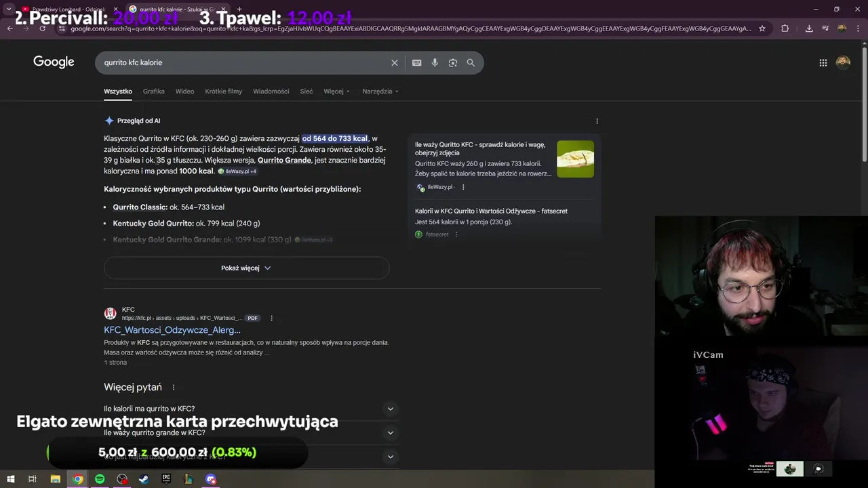Open Chrome downloads

(809, 28)
